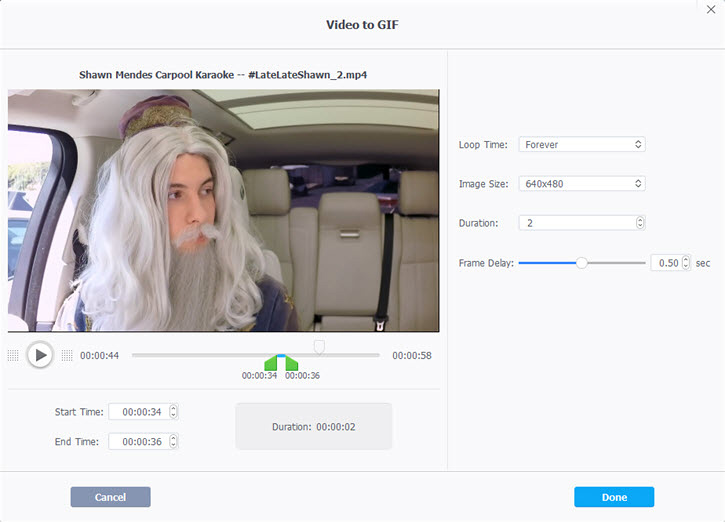Viewport: 725px width, 522px height.
Task: Click the previous-frame dotted icon left of play
Action: (x=13, y=355)
